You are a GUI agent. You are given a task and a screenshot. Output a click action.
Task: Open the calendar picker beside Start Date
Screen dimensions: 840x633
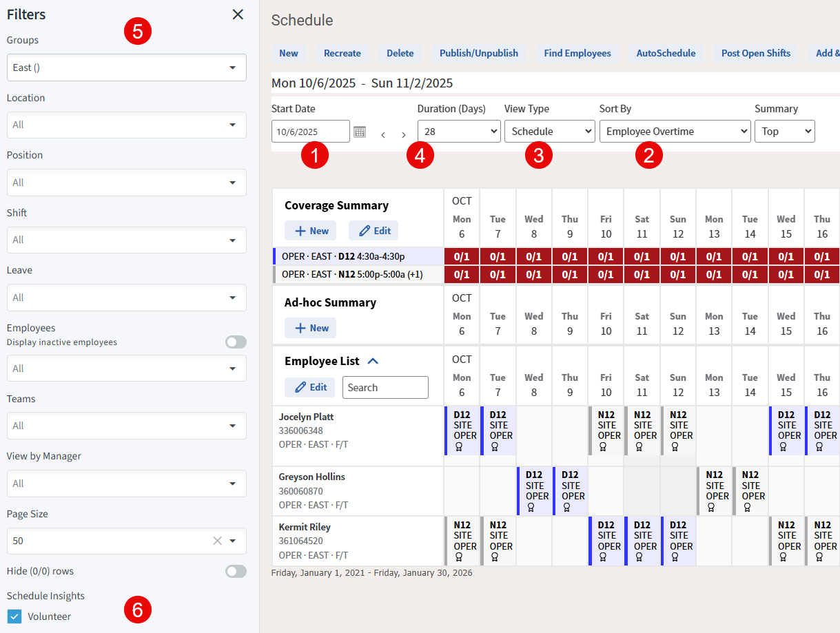coord(360,132)
